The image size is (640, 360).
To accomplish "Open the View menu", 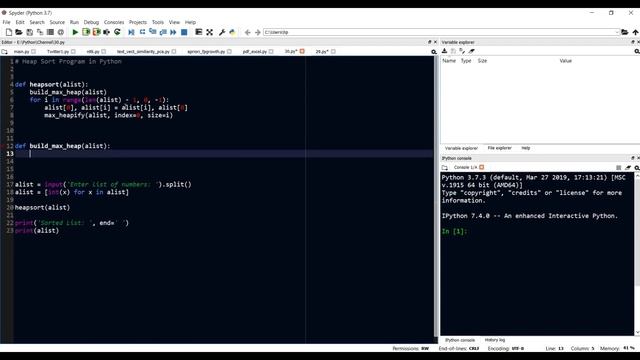I will coord(174,22).
